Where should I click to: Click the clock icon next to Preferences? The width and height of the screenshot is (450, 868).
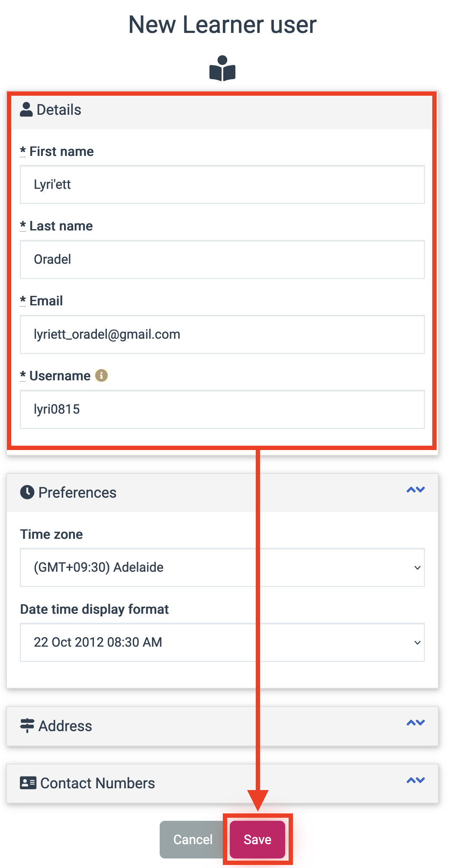click(x=27, y=492)
